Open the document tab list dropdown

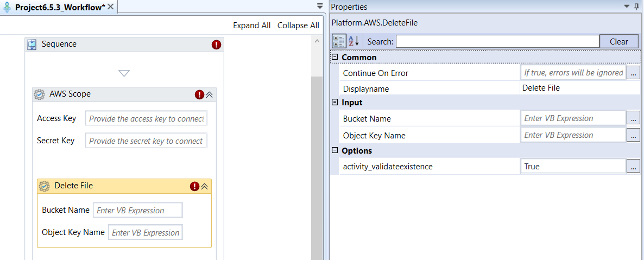tap(320, 6)
